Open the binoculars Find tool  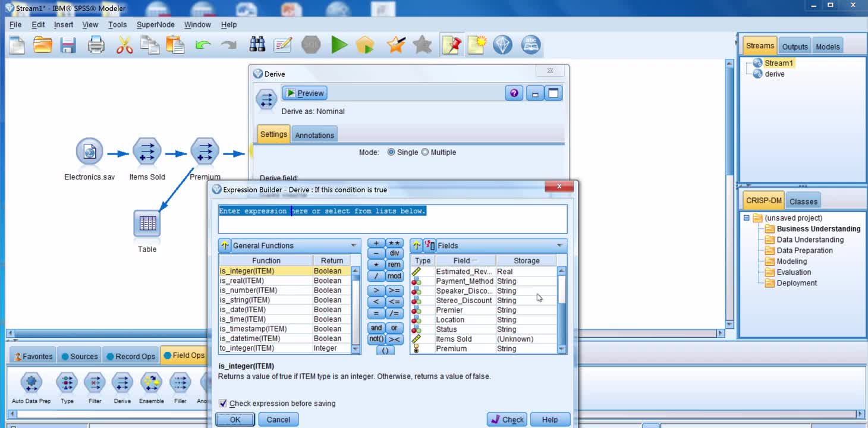pos(257,45)
